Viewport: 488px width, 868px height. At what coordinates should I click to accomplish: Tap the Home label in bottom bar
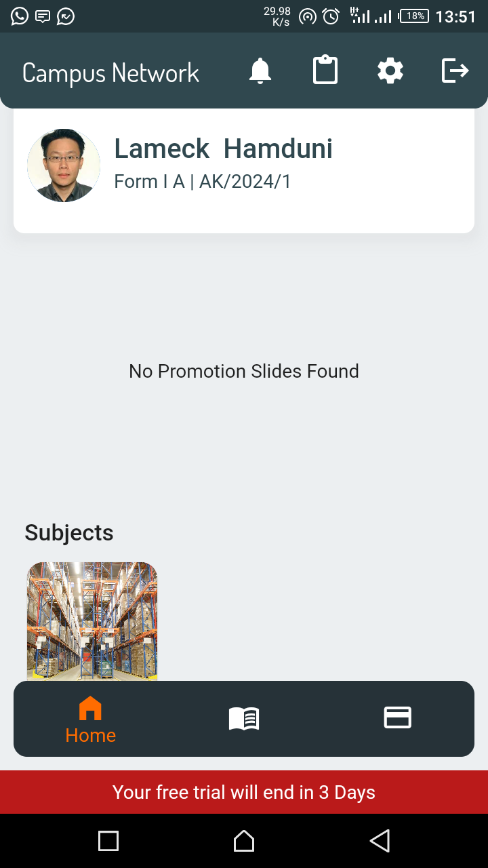click(x=91, y=736)
